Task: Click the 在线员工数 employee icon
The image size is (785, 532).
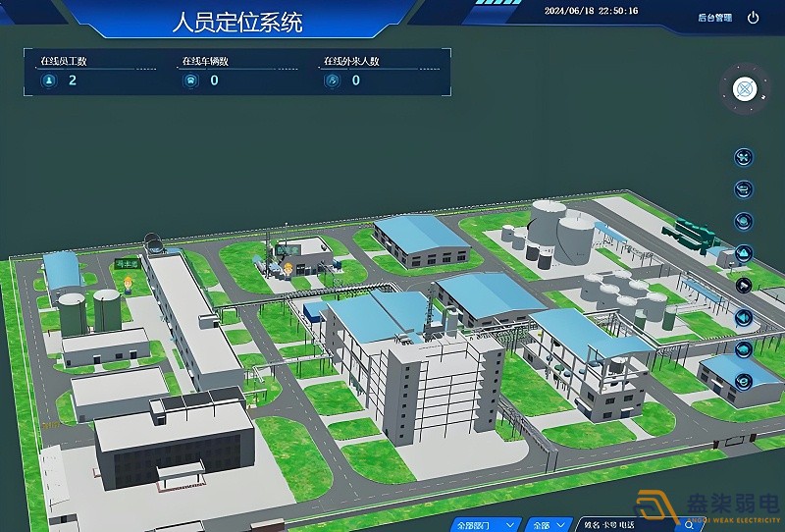Action: pos(48,80)
